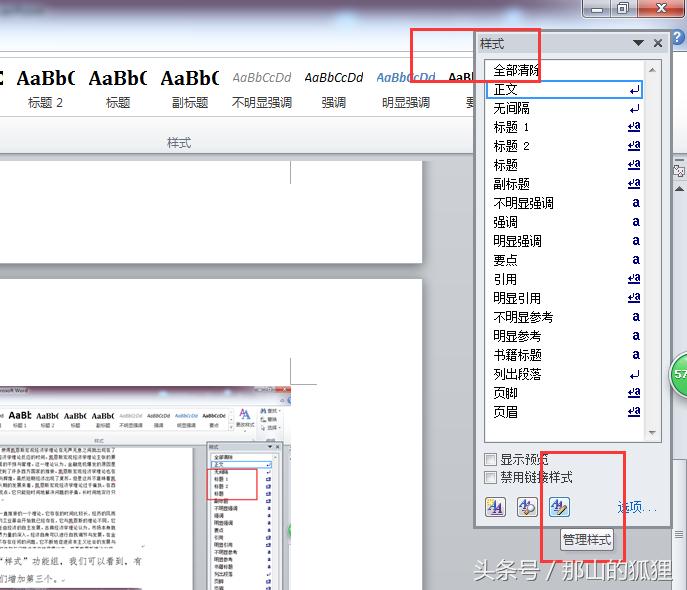Viewport: 687px width, 590px height.
Task: Open the Manage Styles icon button
Action: [x=560, y=507]
